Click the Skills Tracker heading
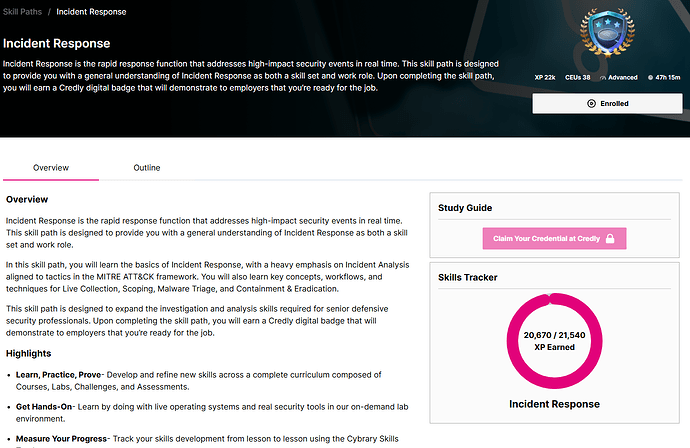 (x=468, y=277)
